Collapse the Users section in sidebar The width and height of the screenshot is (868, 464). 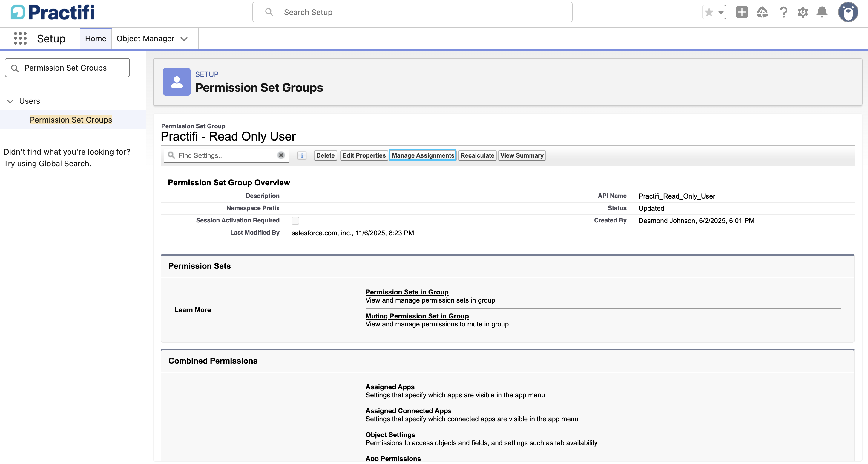[x=10, y=101]
